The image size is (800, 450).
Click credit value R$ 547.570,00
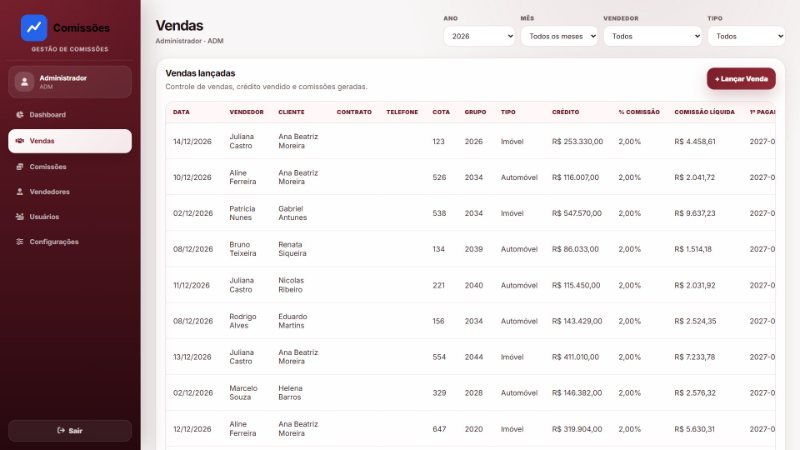pyautogui.click(x=577, y=213)
